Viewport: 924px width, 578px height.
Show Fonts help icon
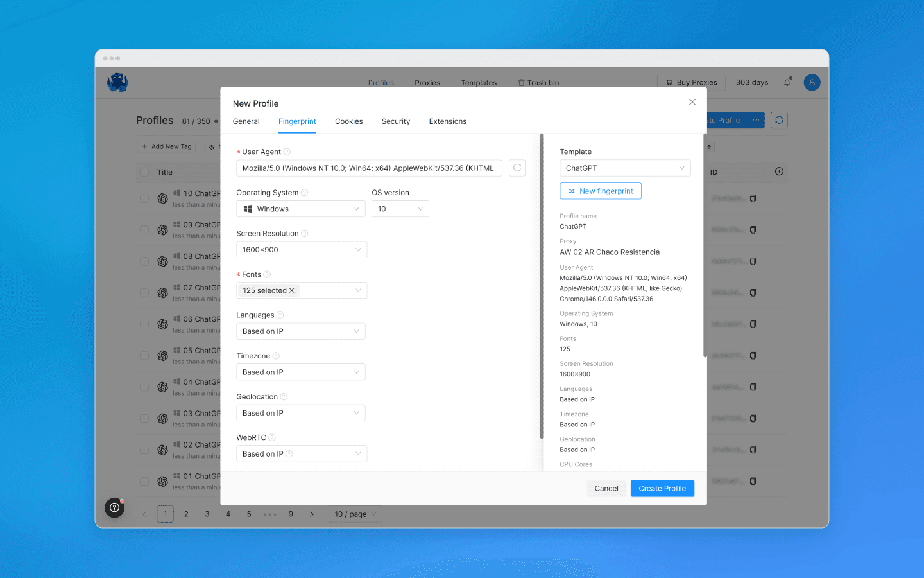(x=267, y=274)
